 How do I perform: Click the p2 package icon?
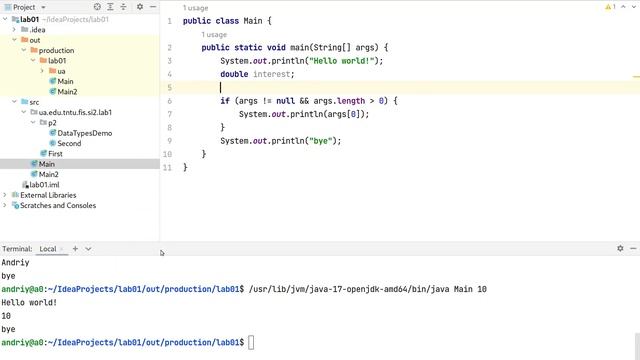[43, 122]
